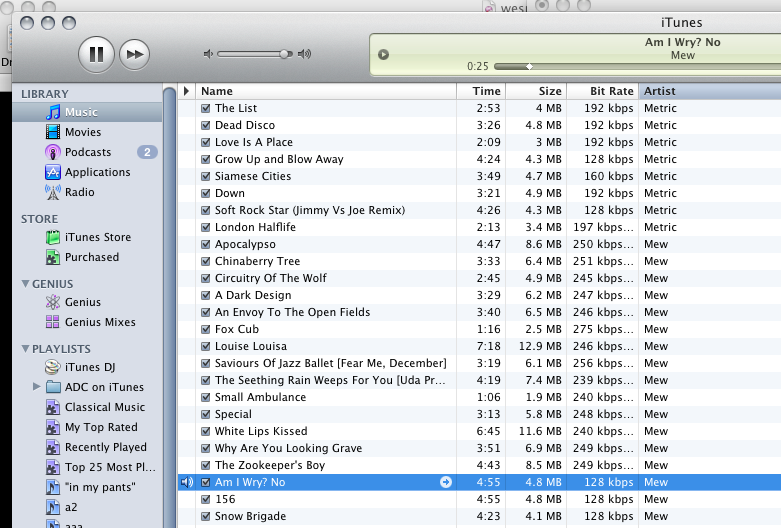This screenshot has height=528, width=781.
Task: Select song Chinaberry Tree
Action: tap(258, 261)
